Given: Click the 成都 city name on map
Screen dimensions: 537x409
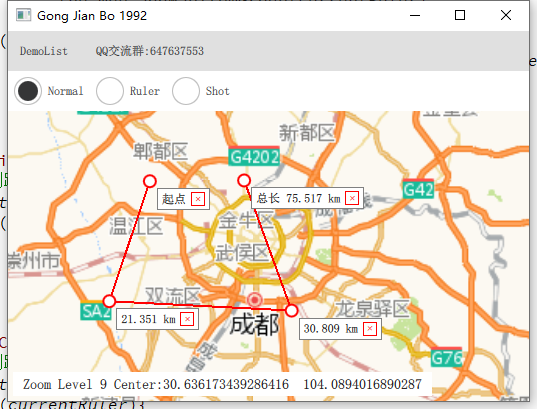Looking at the screenshot, I should tap(254, 324).
